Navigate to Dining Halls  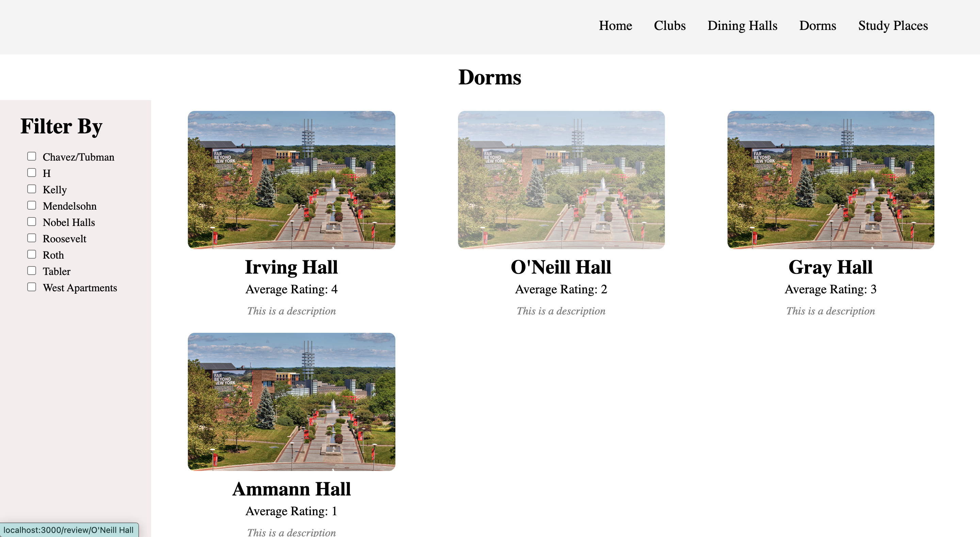pos(742,26)
